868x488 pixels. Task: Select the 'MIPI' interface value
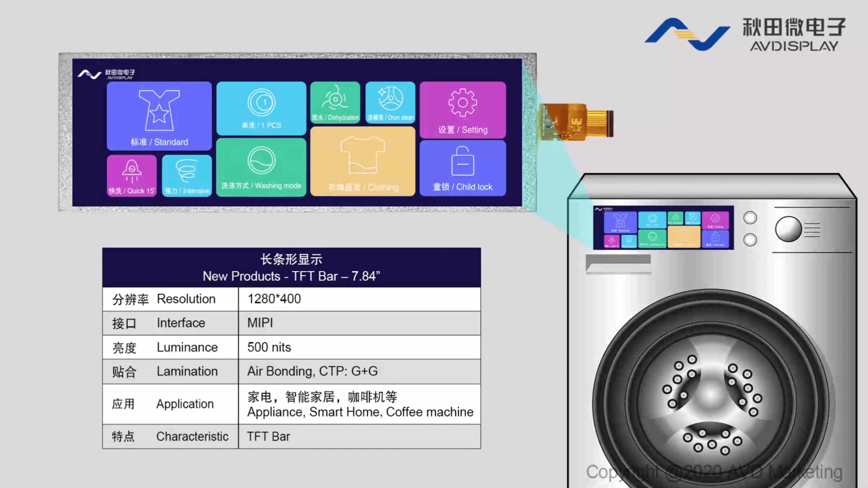click(x=260, y=323)
